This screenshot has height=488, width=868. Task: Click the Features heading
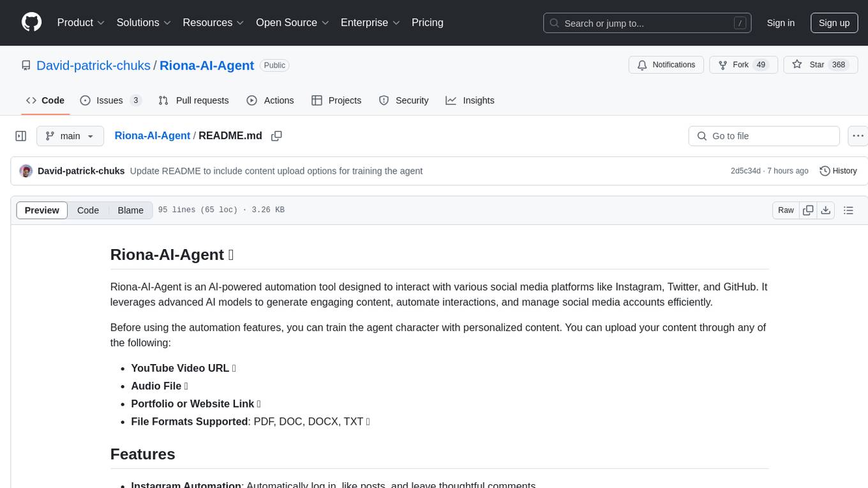click(143, 454)
